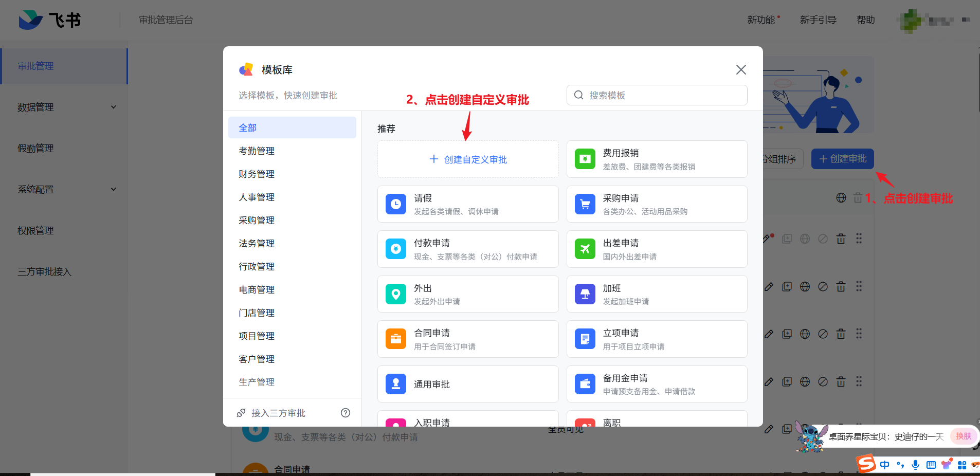Screen dimensions: 980x476
Task: Click the edit pencil with the red dot
Action: [x=768, y=238]
